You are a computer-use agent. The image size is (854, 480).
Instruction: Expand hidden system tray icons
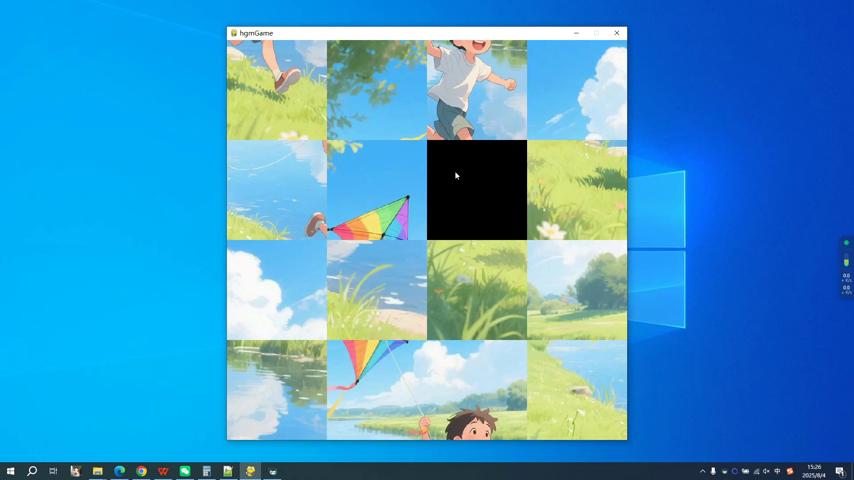click(702, 471)
